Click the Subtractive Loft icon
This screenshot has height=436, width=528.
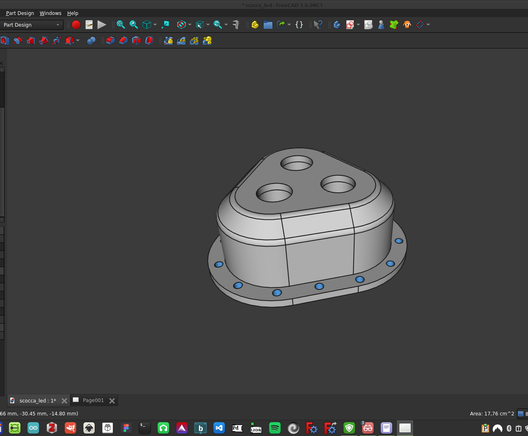tap(43, 41)
